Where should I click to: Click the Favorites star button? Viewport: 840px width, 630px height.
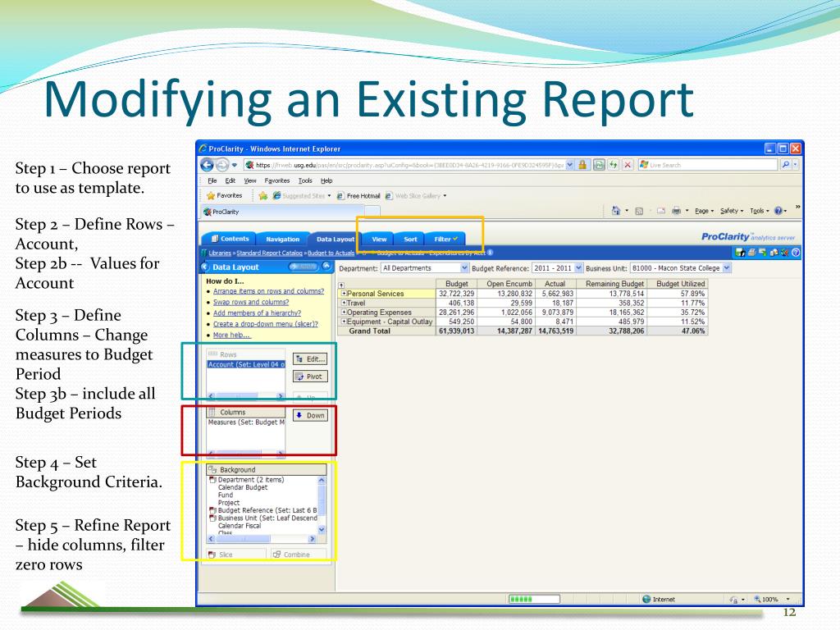tap(225, 195)
